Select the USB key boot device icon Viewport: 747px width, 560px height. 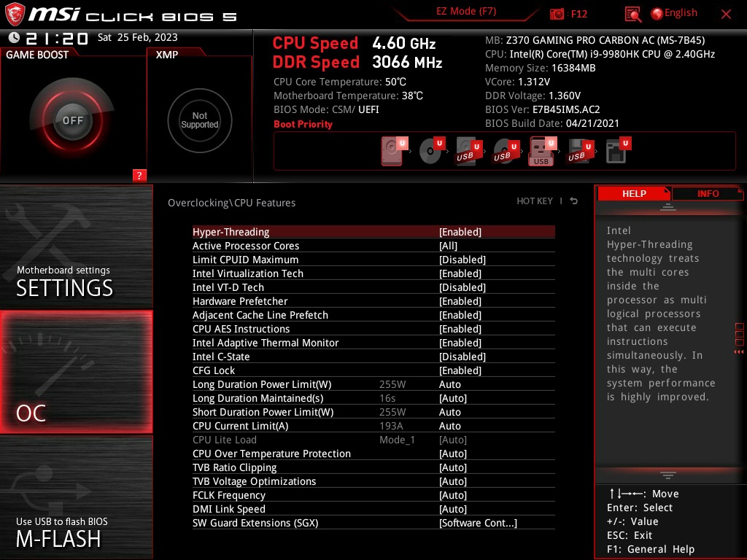tap(542, 151)
